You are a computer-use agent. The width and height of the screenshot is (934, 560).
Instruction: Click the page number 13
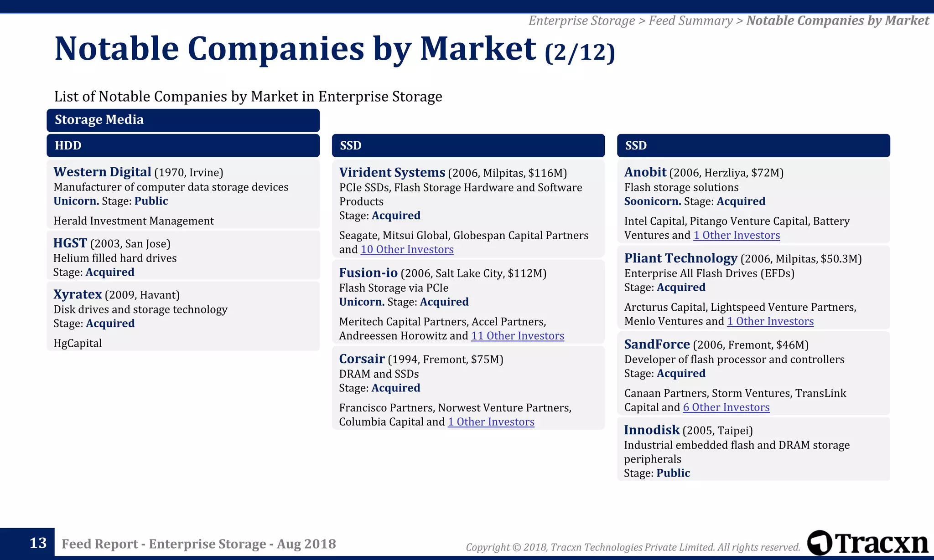point(38,543)
